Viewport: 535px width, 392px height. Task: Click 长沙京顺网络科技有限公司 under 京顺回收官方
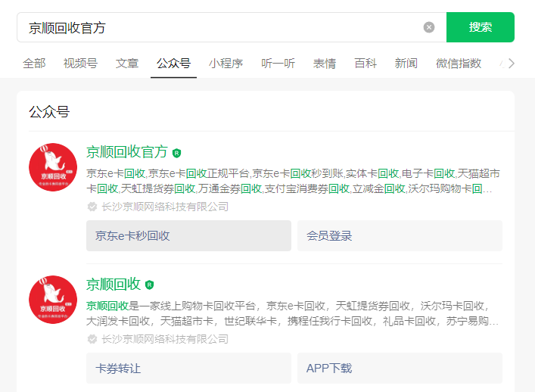click(x=165, y=207)
